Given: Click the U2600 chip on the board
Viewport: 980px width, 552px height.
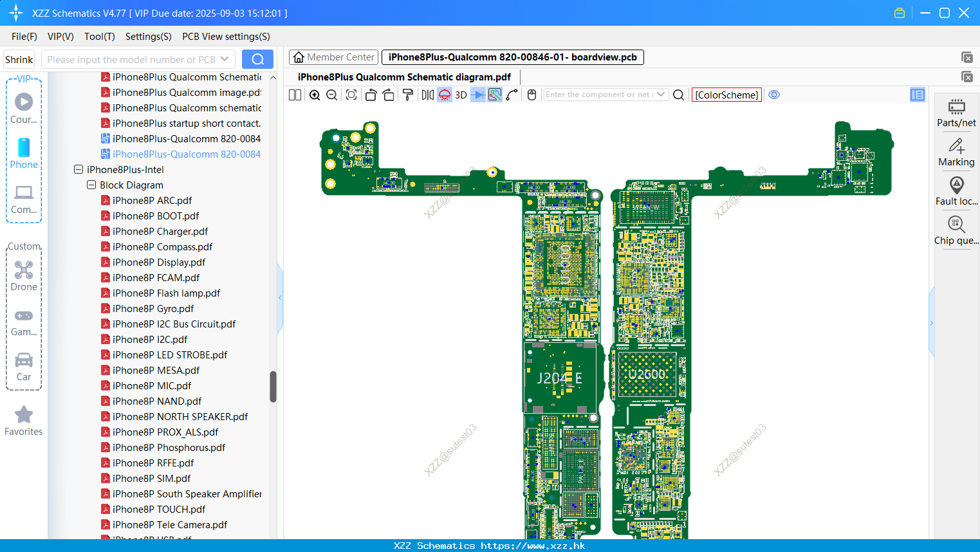Looking at the screenshot, I should [x=647, y=374].
